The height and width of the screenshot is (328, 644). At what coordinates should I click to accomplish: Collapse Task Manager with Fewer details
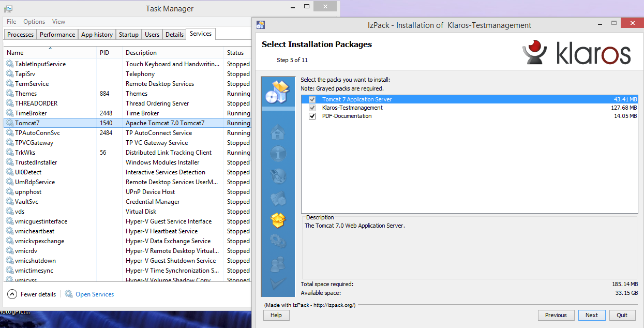click(32, 294)
